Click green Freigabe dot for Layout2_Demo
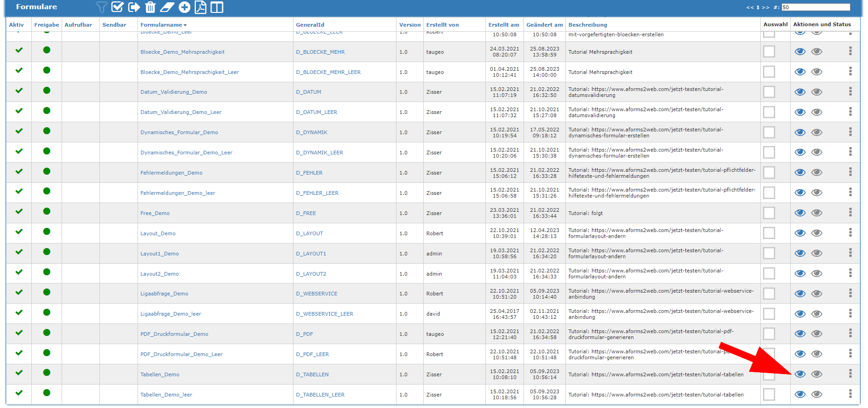The image size is (868, 408). [46, 272]
